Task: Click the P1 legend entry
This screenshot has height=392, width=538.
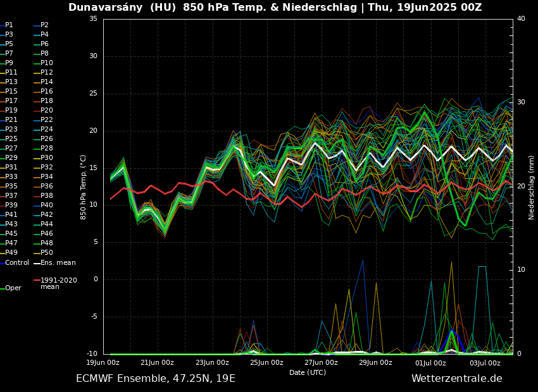Action: point(9,25)
